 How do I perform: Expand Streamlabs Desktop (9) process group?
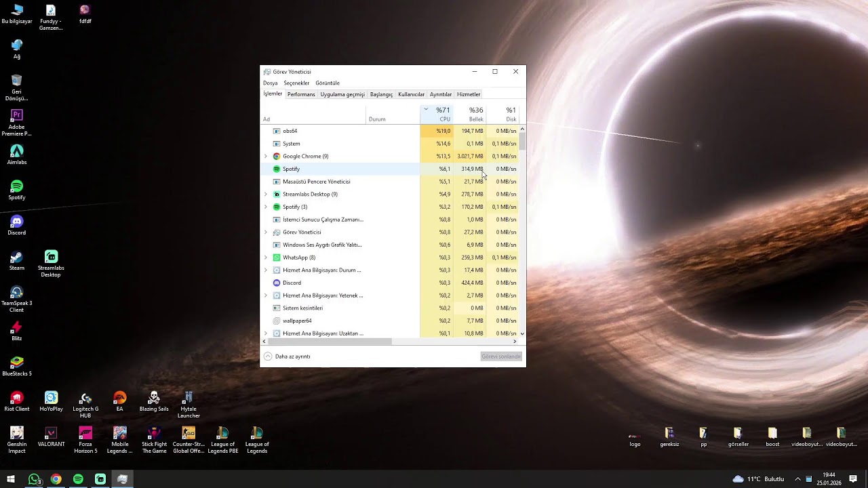(x=266, y=195)
